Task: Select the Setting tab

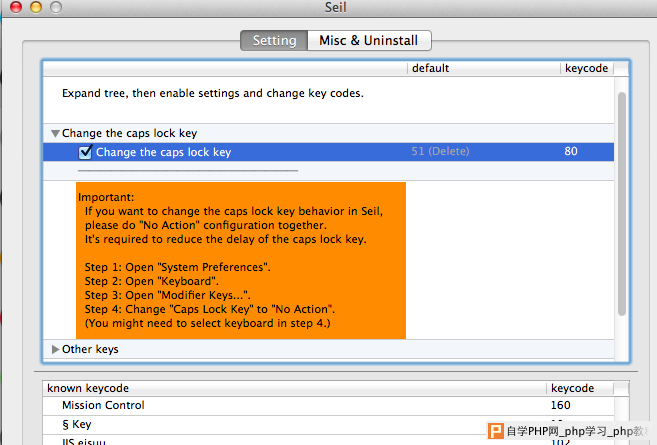Action: (x=274, y=41)
